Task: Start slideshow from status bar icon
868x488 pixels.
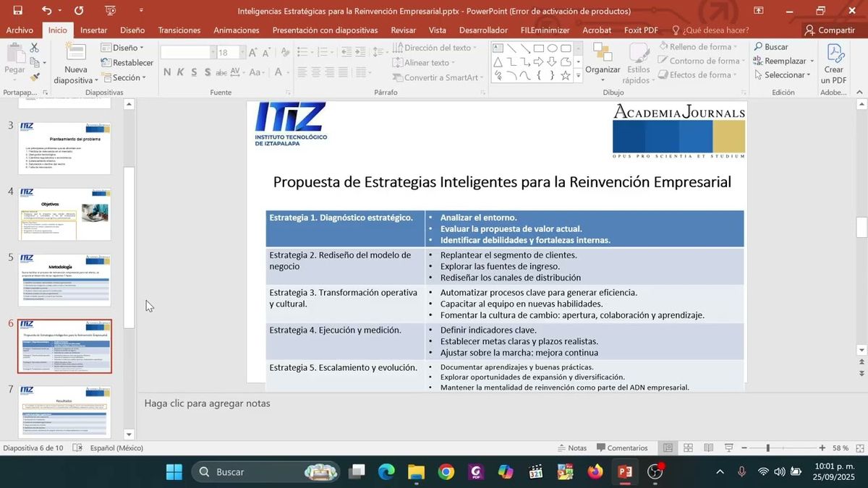Action: pyautogui.click(x=729, y=448)
